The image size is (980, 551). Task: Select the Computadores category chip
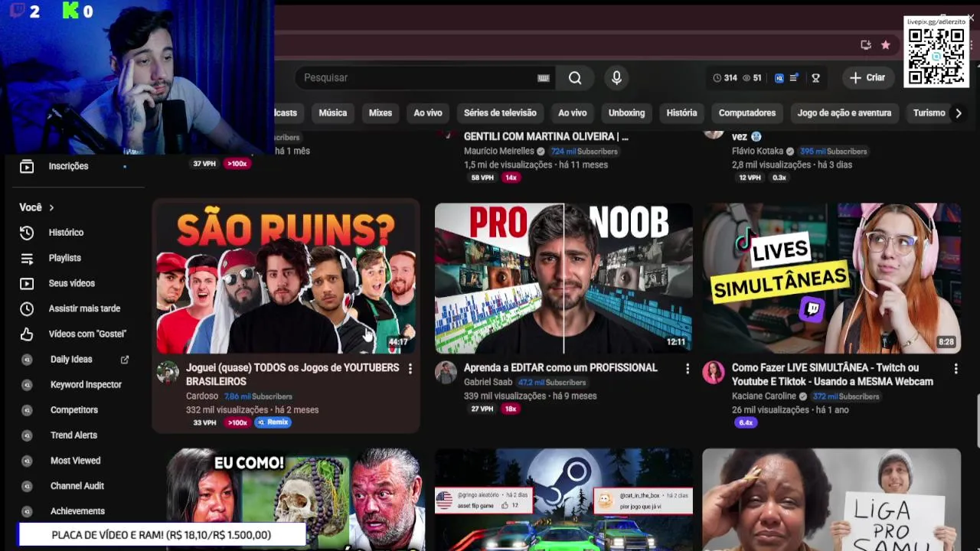click(747, 112)
